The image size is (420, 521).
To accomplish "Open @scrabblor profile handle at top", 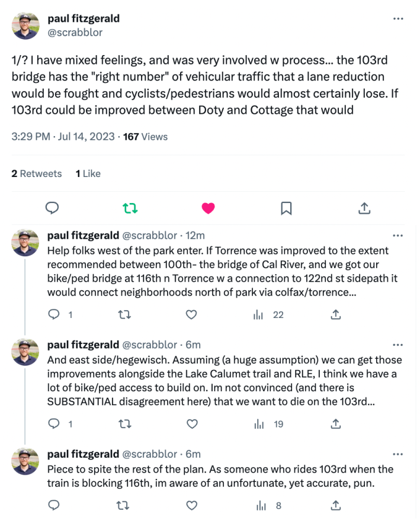I will pos(75,33).
